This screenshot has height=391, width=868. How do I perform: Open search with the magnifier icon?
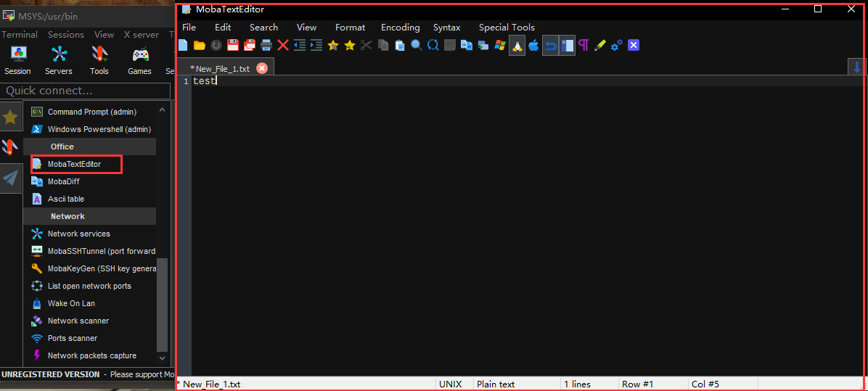(x=417, y=46)
